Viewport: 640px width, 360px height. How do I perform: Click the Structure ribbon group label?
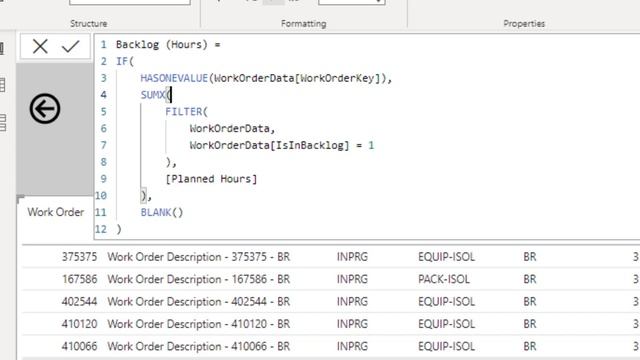click(89, 24)
